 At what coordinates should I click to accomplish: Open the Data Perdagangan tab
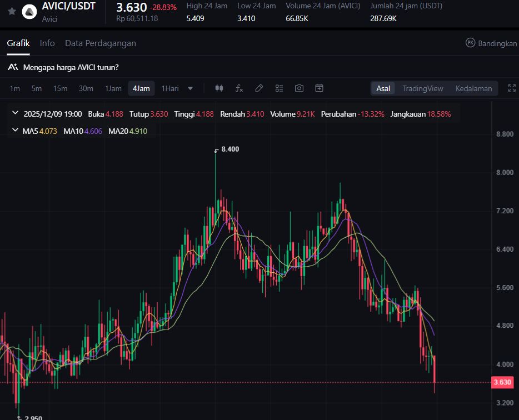coord(100,43)
